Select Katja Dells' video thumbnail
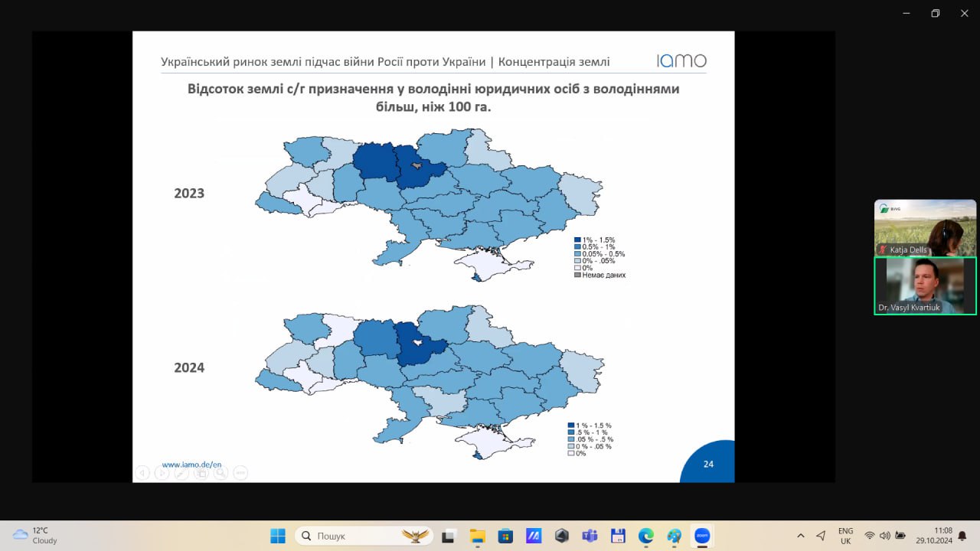The width and height of the screenshot is (980, 551). [x=925, y=227]
